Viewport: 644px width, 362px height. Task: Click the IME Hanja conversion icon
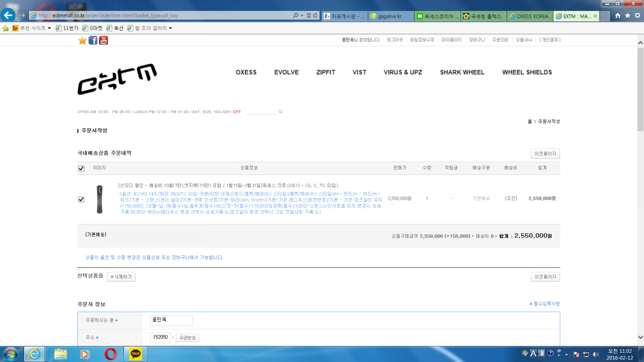pos(541,353)
